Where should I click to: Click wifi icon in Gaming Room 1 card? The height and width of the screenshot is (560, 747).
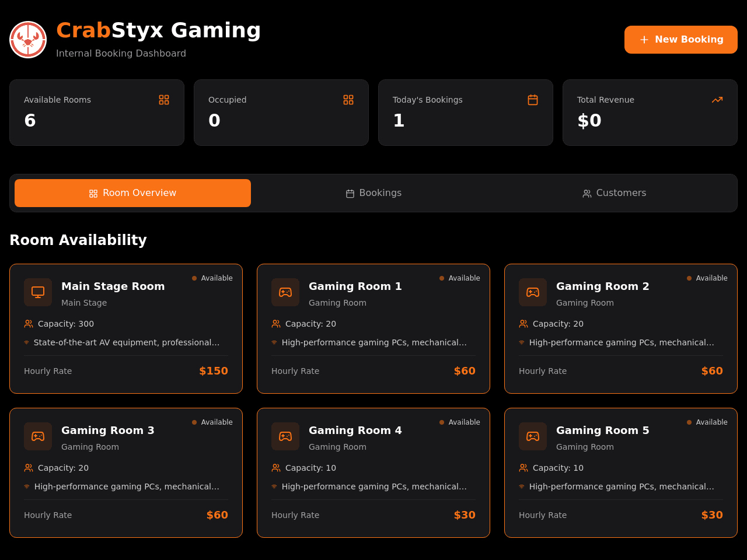[x=274, y=342]
